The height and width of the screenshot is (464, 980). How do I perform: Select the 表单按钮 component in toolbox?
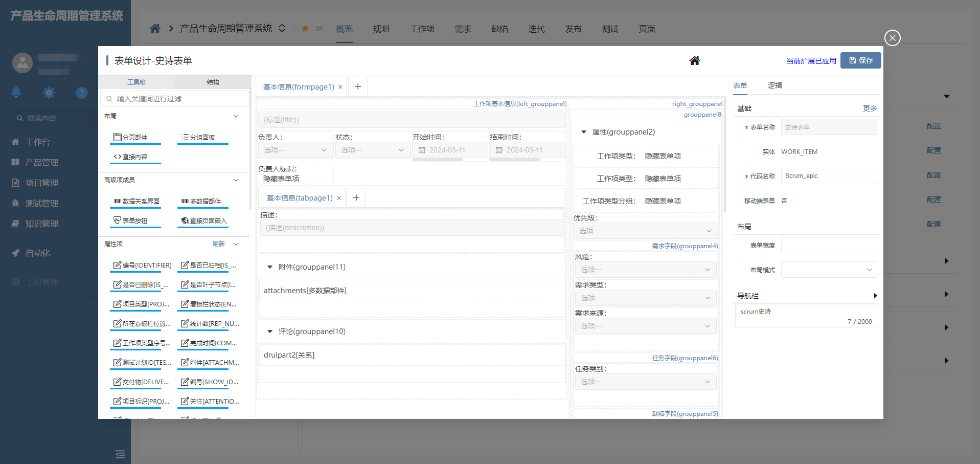(x=135, y=220)
